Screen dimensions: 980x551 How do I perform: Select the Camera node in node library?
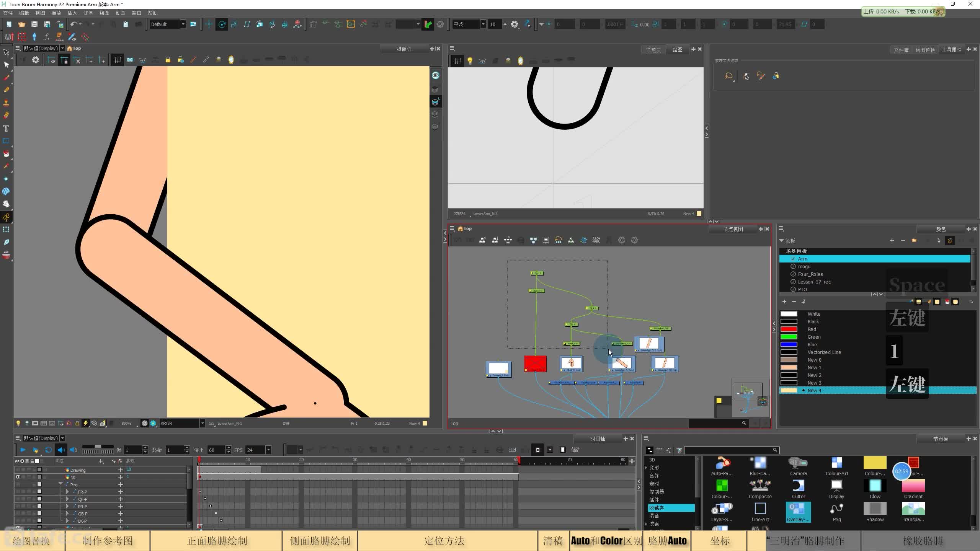click(798, 466)
